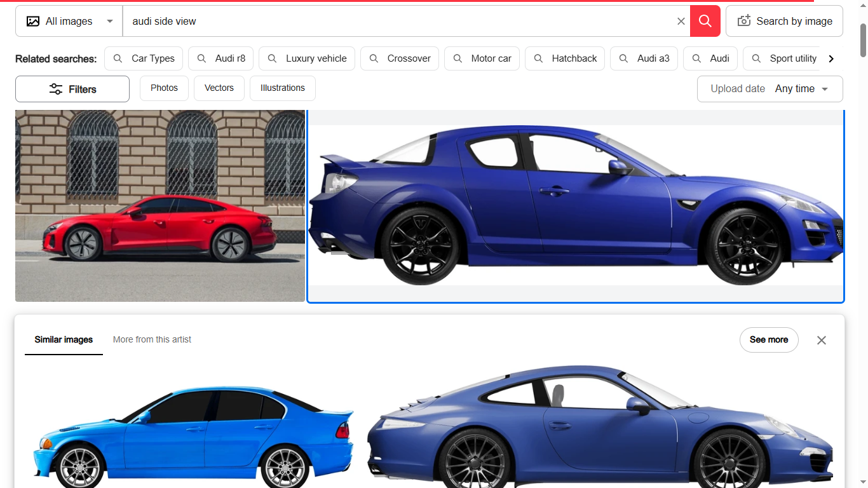Click the page vertical scrollbar
This screenshot has width=868, height=488.
point(862,39)
